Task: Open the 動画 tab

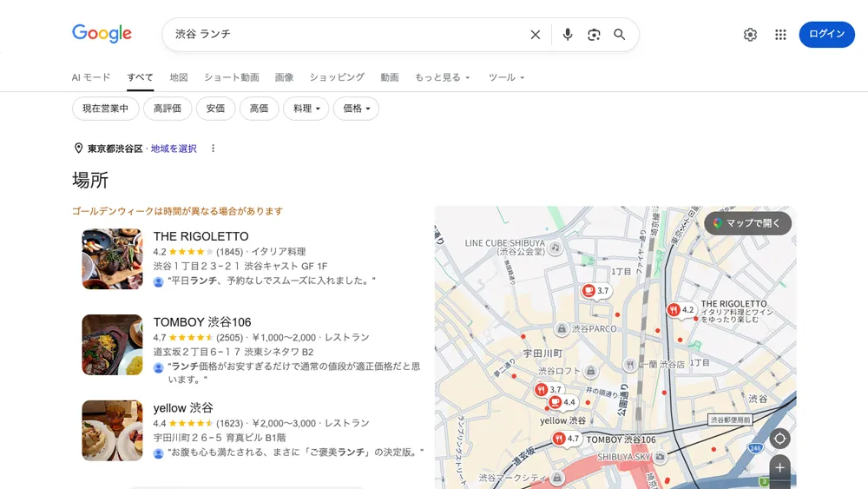Action: tap(389, 77)
